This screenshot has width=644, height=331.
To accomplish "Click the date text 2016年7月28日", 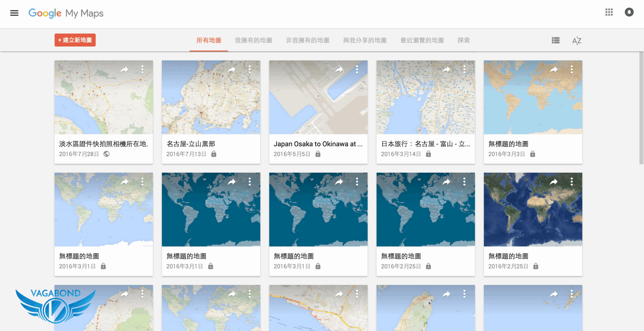I will 79,154.
